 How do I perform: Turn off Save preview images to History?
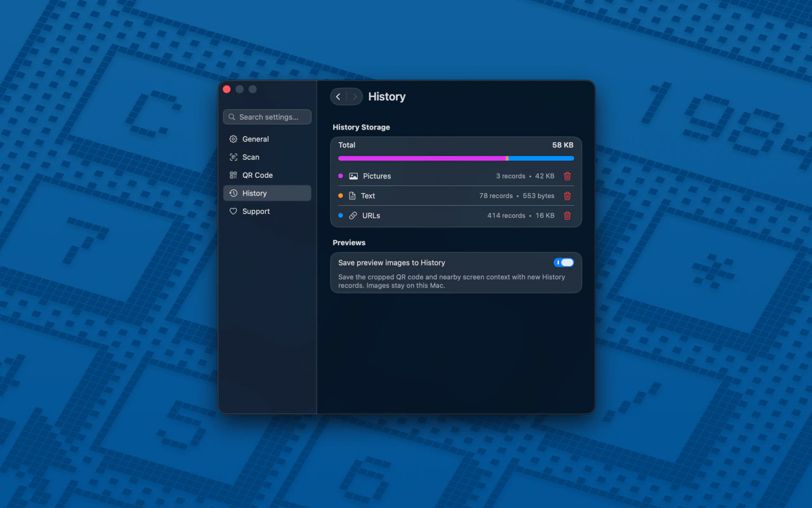click(x=564, y=262)
